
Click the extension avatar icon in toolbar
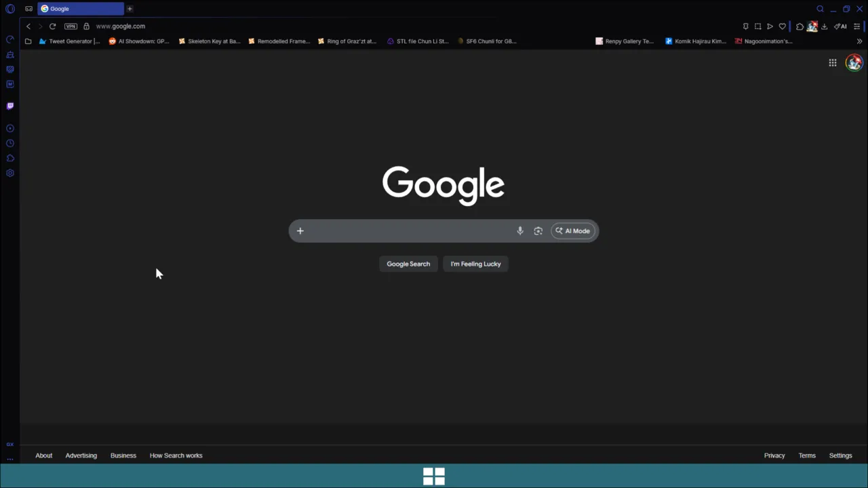812,26
